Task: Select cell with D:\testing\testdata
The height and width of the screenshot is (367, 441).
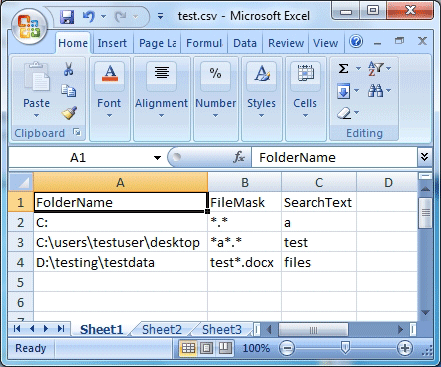Action: (121, 262)
